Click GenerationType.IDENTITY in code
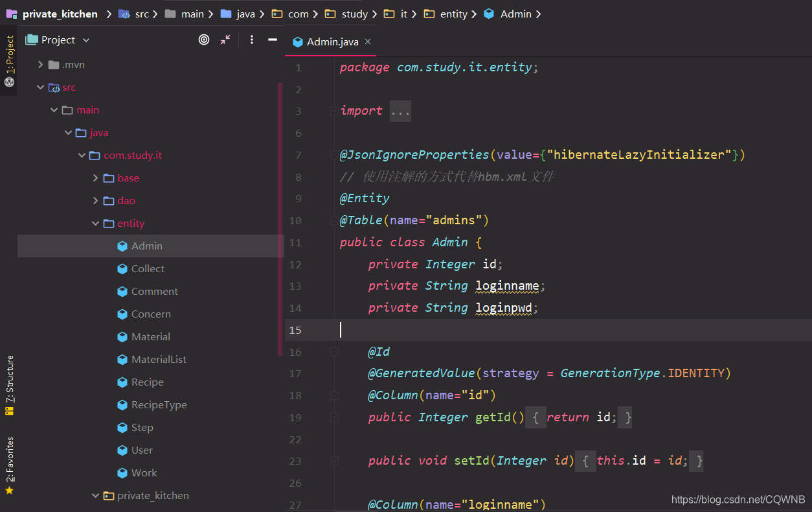The image size is (812, 512). 642,373
